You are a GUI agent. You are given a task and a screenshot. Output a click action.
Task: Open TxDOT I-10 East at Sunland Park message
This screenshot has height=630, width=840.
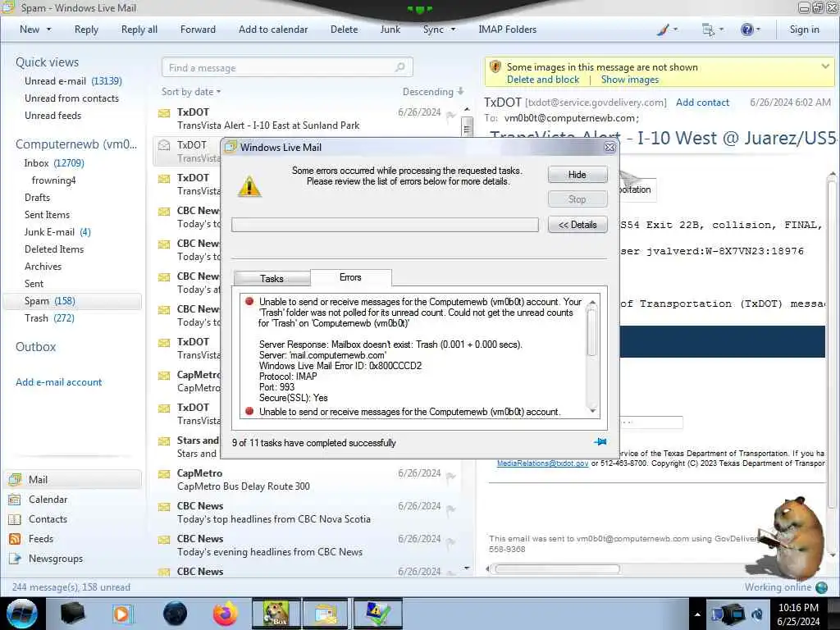[x=305, y=118]
